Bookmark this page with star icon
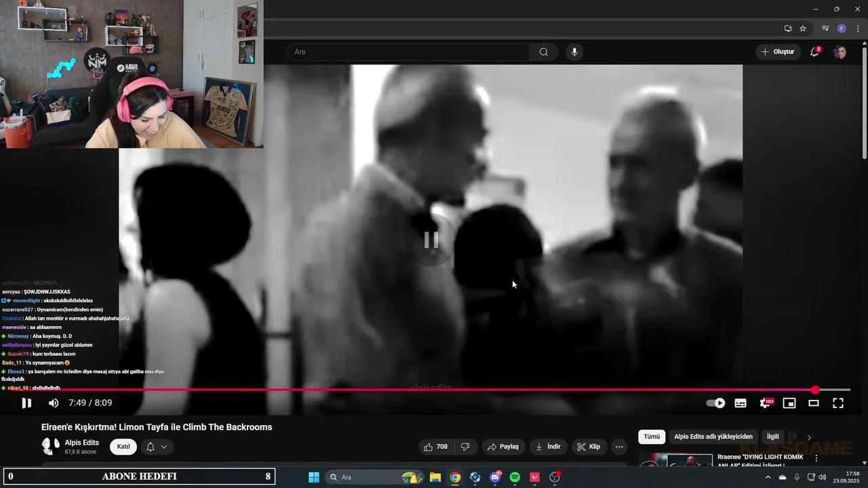 [x=803, y=28]
